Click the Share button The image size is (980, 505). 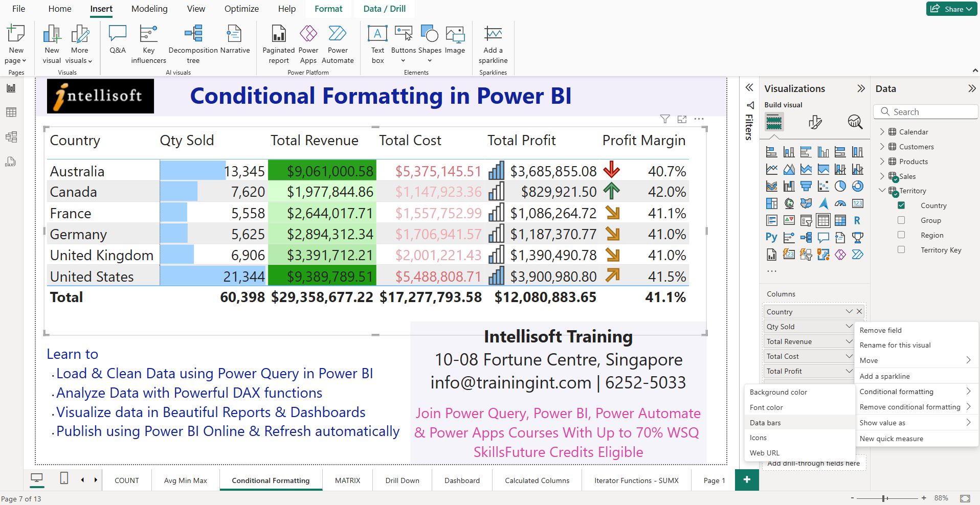click(952, 9)
